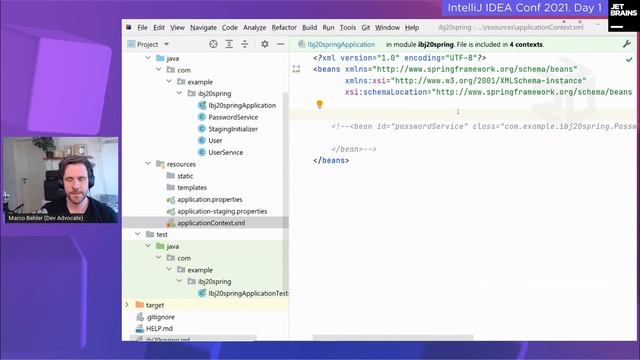640x360 pixels.
Task: Open Project panel settings gear
Action: click(264, 44)
